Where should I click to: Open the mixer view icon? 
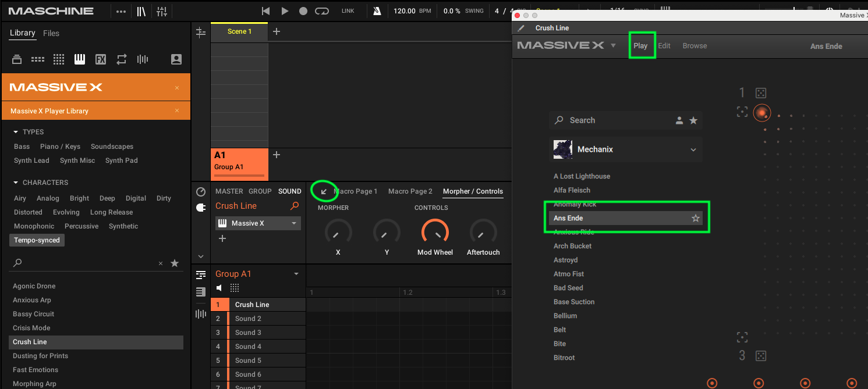point(162,11)
